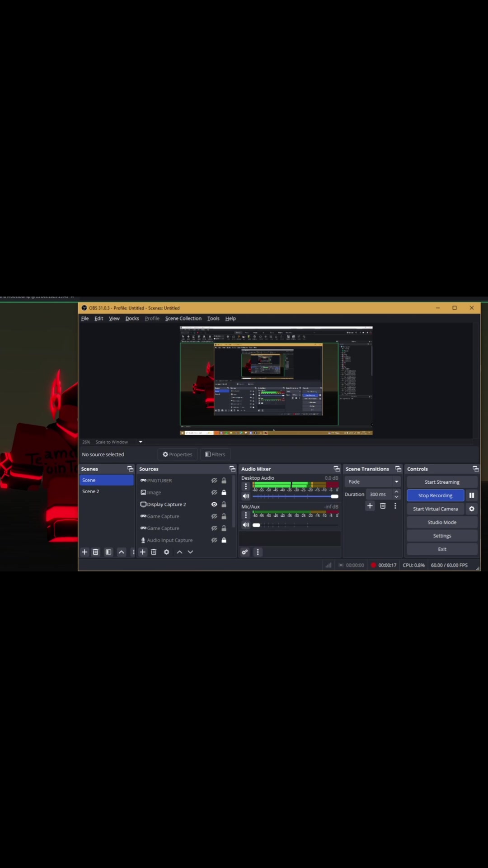Screen dimensions: 488x868
Task: Open the Fade transition dropdown
Action: coord(373,482)
